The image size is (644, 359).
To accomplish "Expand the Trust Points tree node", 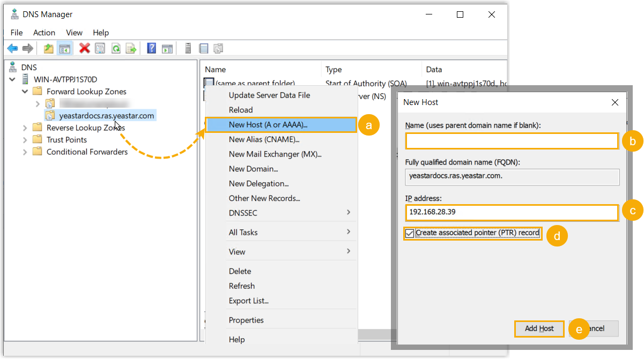I will coord(25,140).
